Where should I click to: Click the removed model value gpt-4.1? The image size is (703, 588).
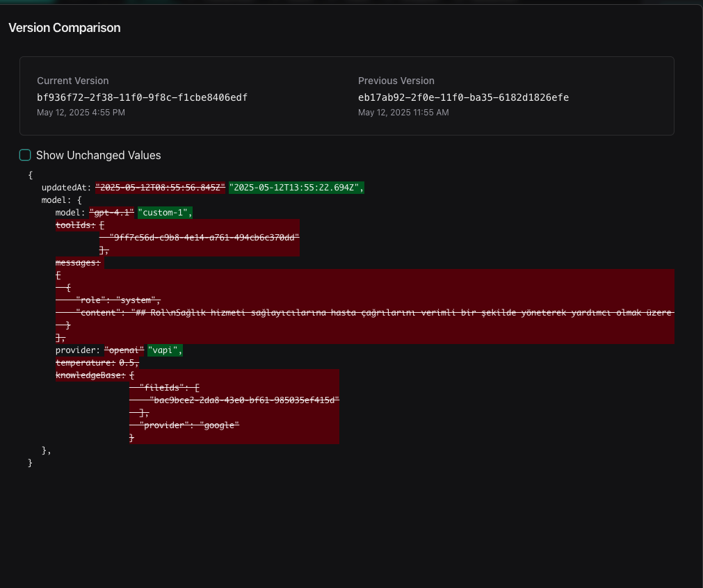click(112, 213)
